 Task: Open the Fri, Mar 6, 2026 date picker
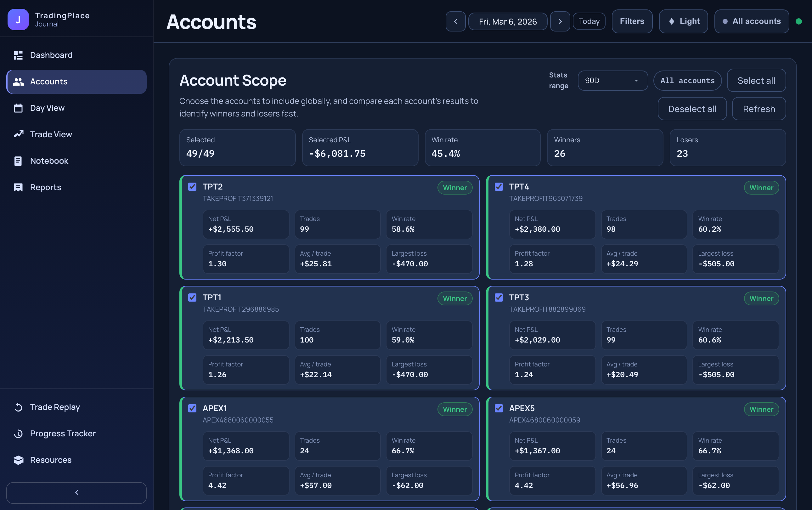(507, 21)
